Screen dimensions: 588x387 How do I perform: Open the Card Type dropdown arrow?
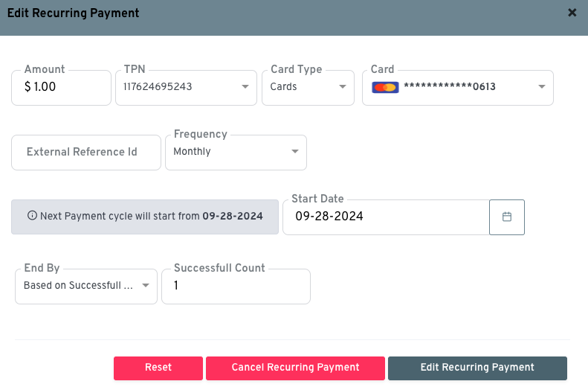342,87
